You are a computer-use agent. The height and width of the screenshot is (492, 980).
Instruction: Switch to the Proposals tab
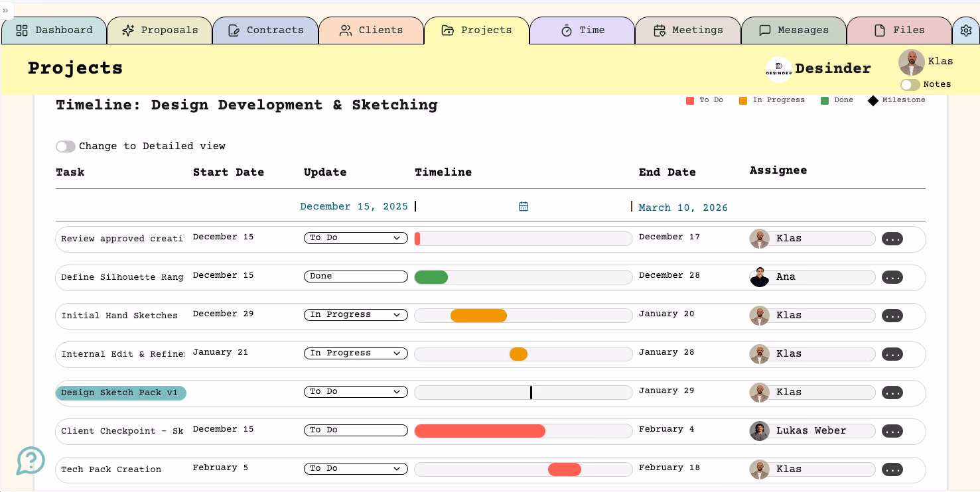[159, 31]
